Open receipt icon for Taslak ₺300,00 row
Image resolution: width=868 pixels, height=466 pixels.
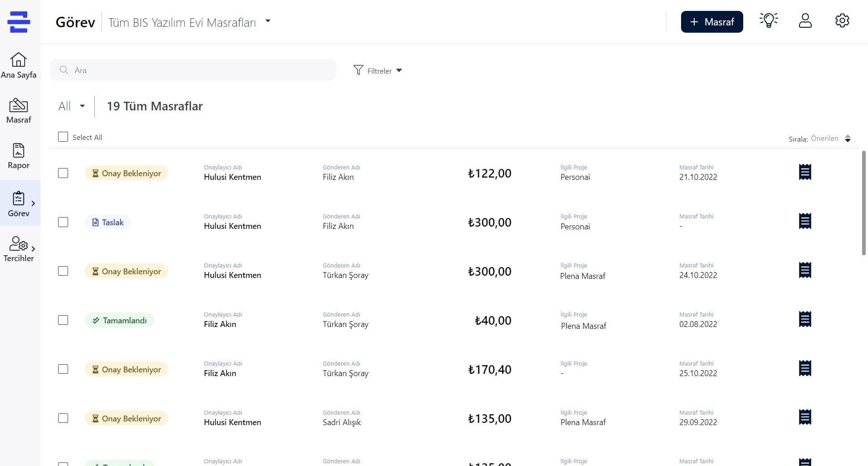click(x=805, y=221)
